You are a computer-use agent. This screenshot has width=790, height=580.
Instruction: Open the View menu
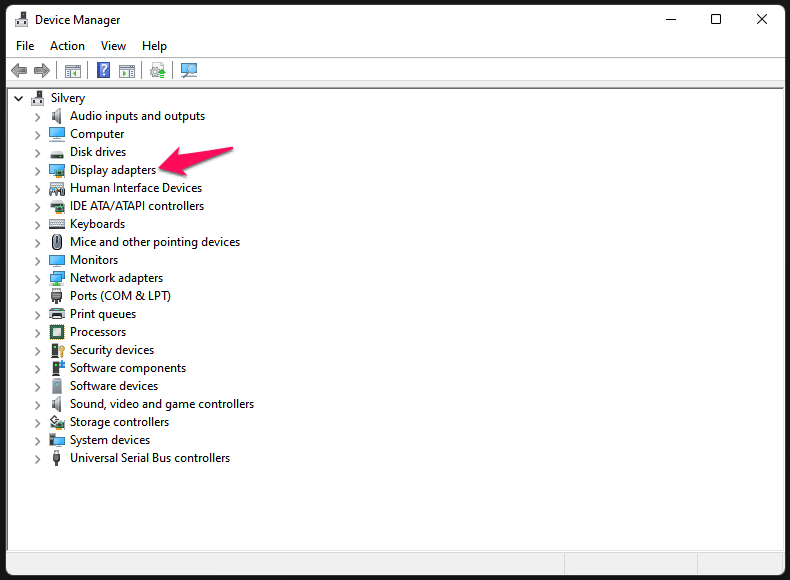click(x=113, y=46)
